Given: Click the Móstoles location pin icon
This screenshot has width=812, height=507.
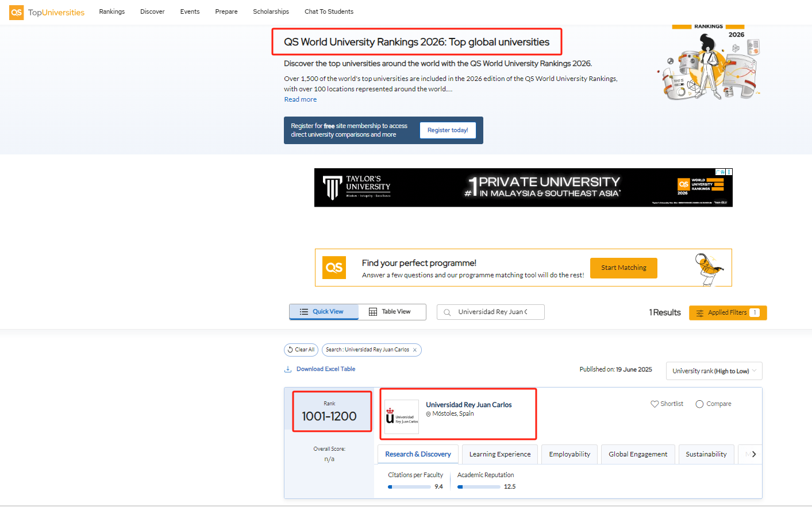Looking at the screenshot, I should 428,414.
